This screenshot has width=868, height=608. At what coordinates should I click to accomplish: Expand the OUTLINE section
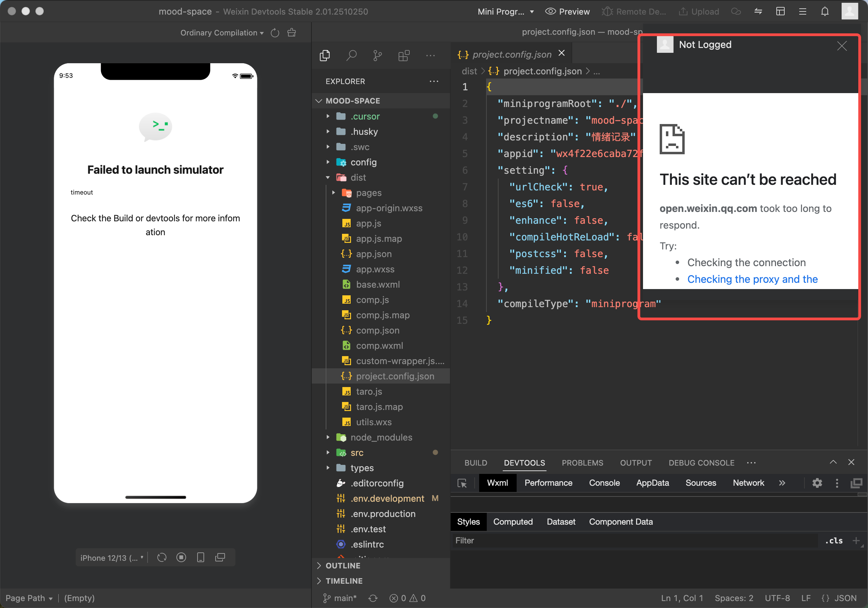(343, 566)
